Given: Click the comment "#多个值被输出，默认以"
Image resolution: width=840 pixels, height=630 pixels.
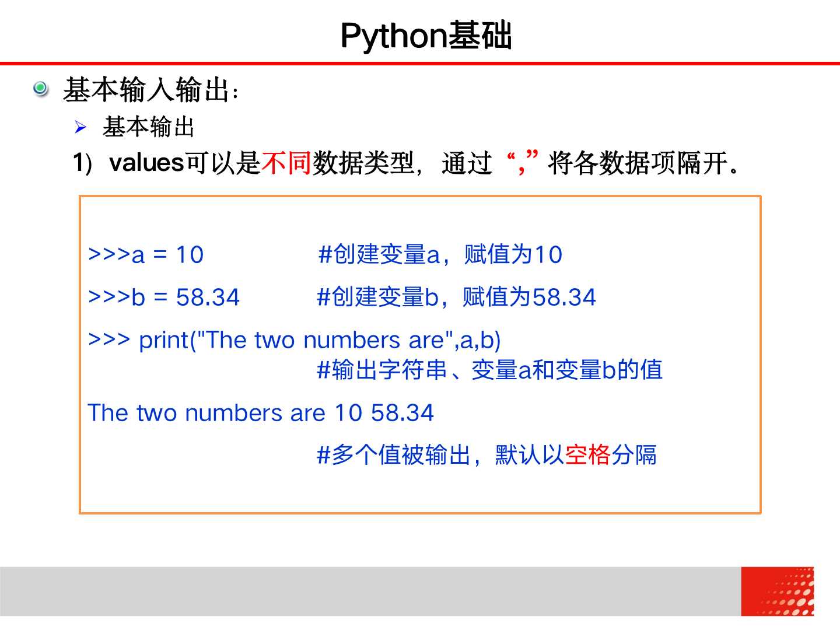Looking at the screenshot, I should (x=440, y=455).
